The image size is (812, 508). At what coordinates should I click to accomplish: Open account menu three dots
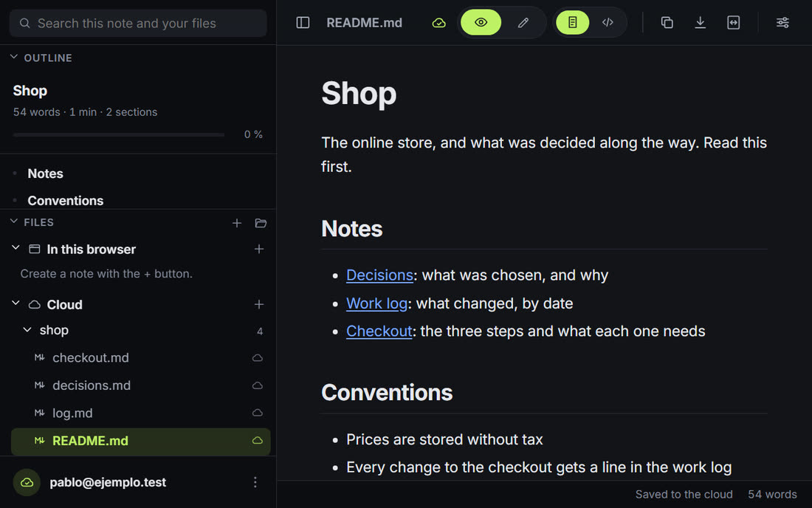coord(255,482)
